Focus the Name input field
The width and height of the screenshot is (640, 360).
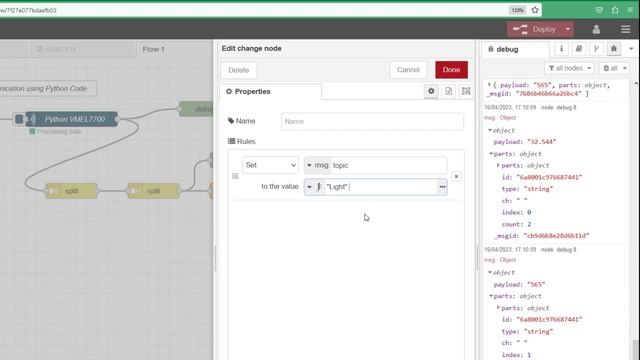pos(372,121)
